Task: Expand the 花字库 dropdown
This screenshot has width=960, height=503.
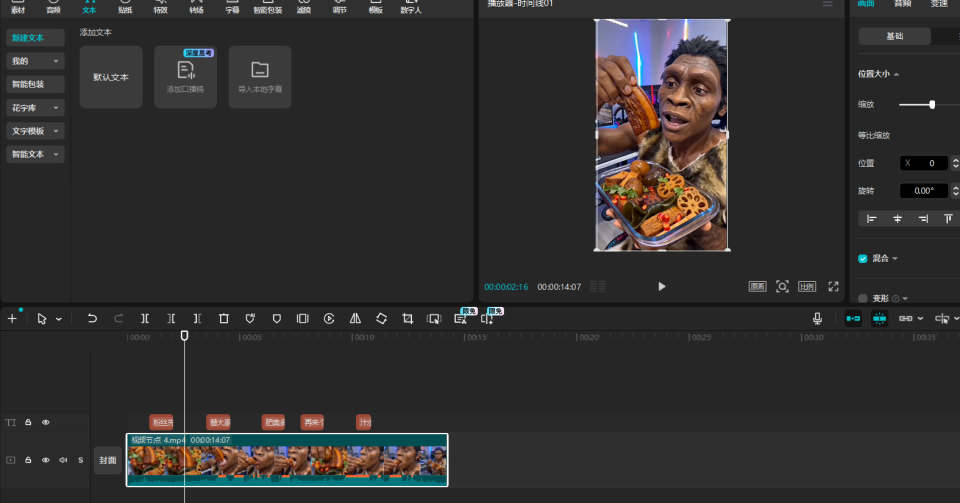Action: click(x=35, y=108)
